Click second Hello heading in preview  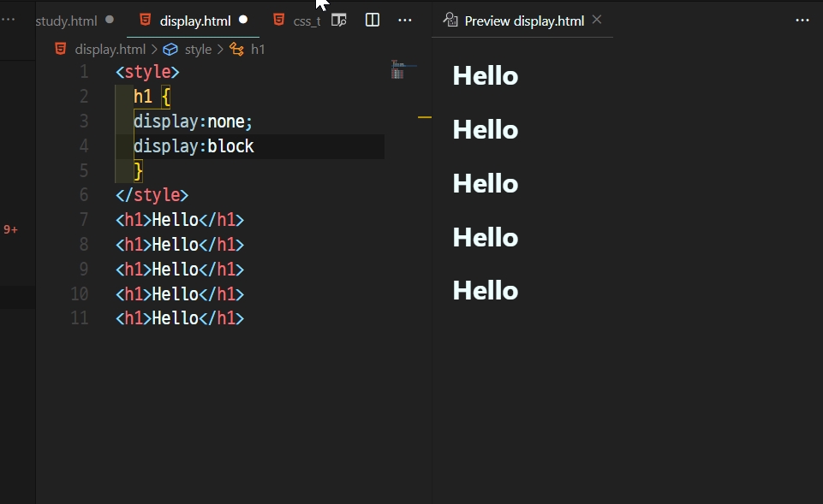tap(486, 129)
